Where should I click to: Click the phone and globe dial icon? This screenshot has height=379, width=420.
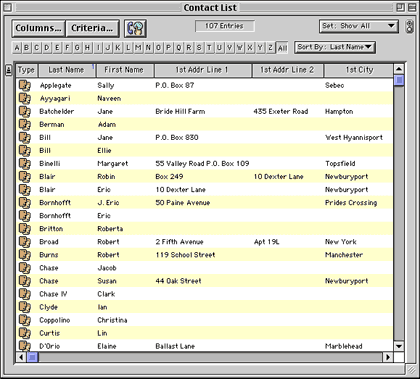[135, 28]
